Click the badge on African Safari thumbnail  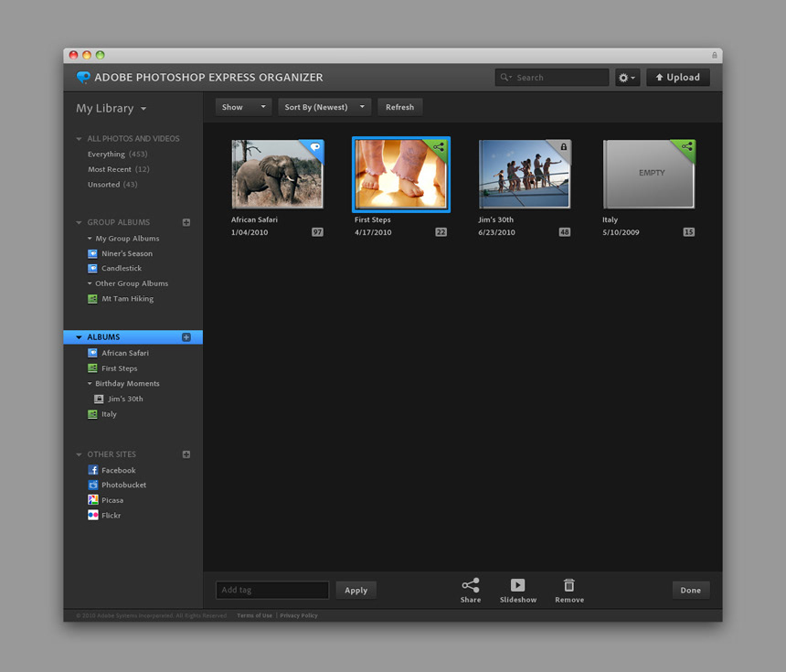coord(314,148)
